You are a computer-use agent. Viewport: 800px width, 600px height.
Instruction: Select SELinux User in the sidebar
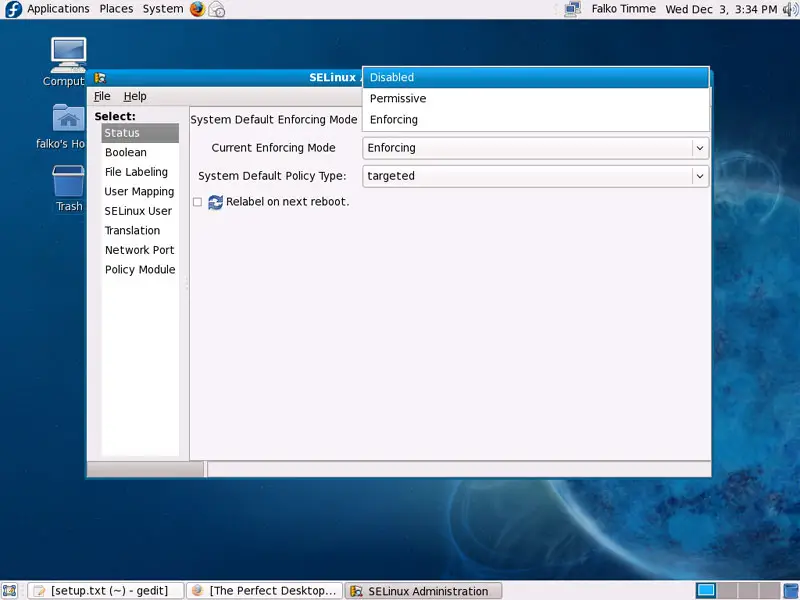140,211
